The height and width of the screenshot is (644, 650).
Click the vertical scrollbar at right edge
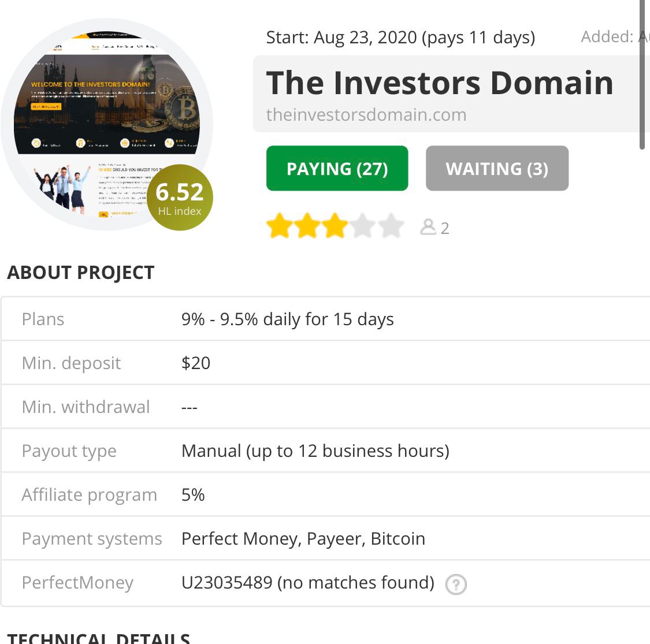pyautogui.click(x=642, y=75)
